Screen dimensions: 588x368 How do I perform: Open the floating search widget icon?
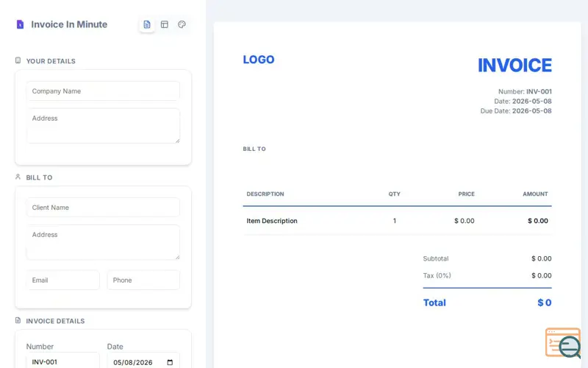click(x=563, y=343)
